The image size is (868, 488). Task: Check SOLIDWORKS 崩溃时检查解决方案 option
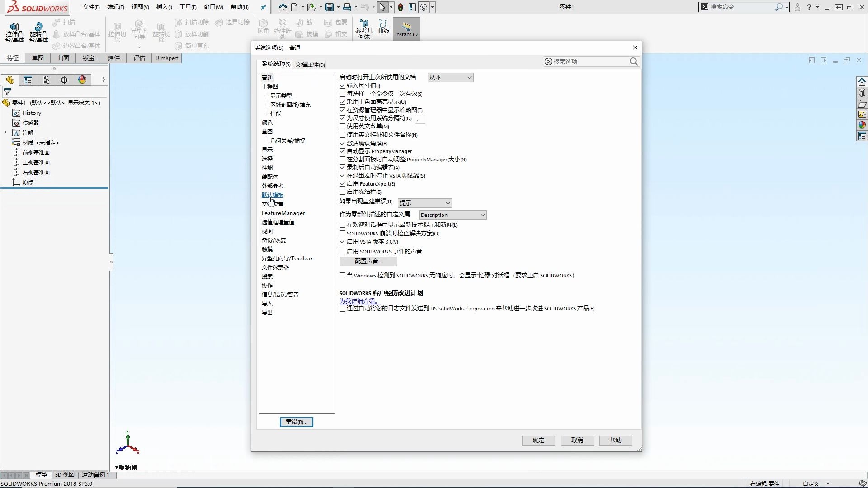coord(343,233)
